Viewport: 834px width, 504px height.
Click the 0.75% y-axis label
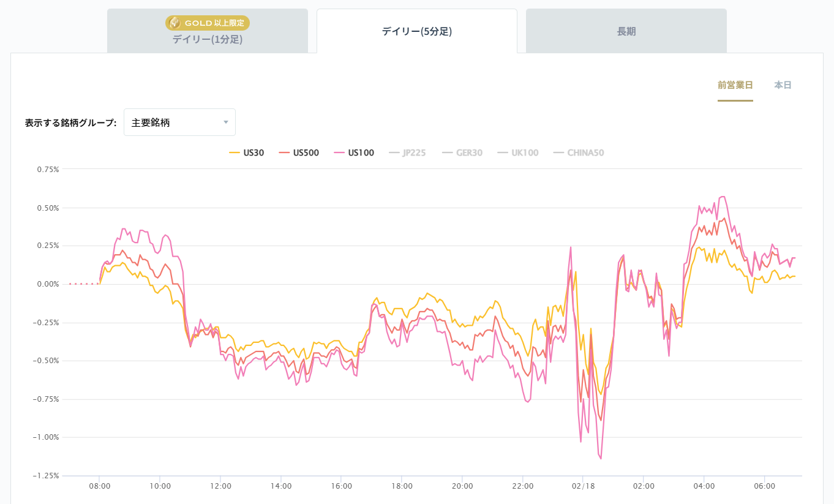coord(48,170)
